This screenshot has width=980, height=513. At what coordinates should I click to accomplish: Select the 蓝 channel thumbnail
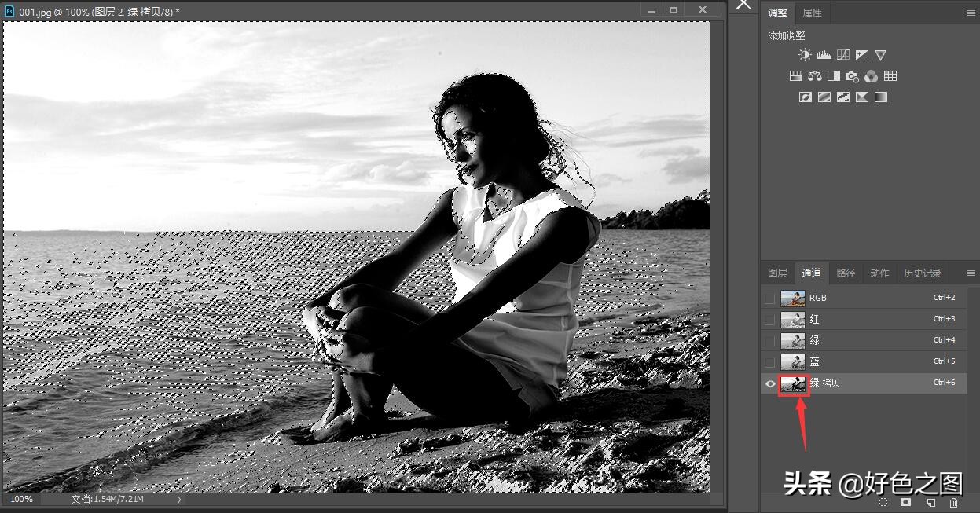(x=792, y=362)
